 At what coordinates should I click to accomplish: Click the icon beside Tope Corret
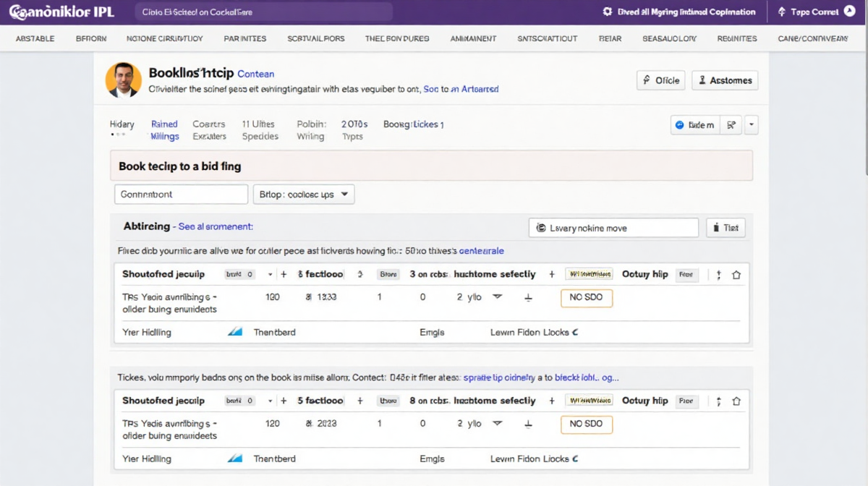(x=782, y=12)
